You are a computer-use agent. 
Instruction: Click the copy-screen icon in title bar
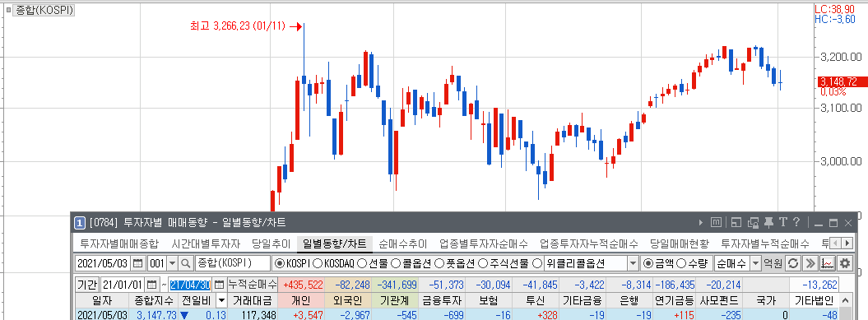(753, 223)
